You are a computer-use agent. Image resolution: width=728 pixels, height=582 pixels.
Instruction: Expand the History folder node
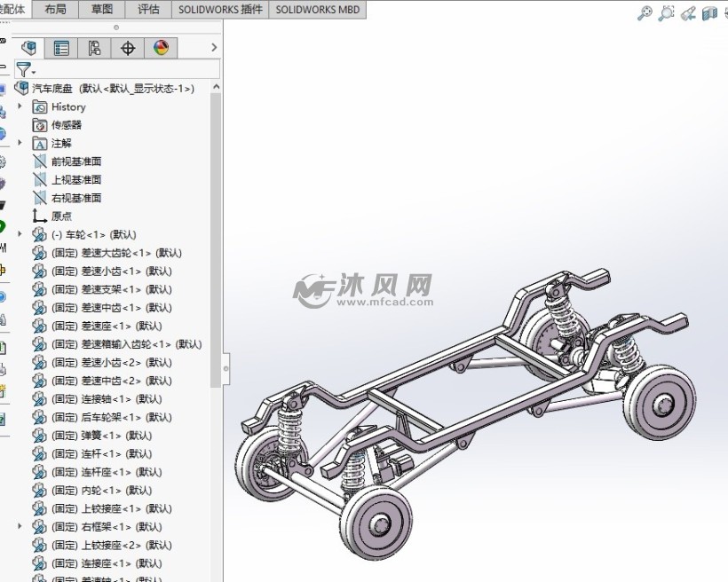coord(20,106)
